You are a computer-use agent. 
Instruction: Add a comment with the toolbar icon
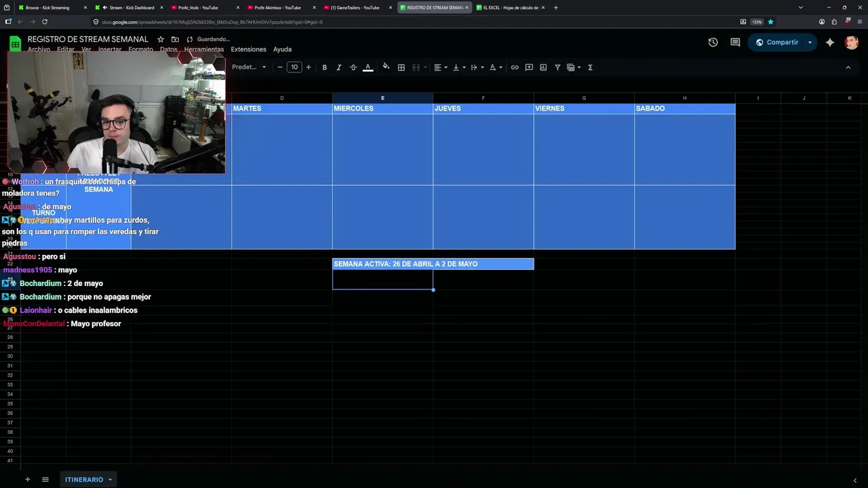click(529, 67)
